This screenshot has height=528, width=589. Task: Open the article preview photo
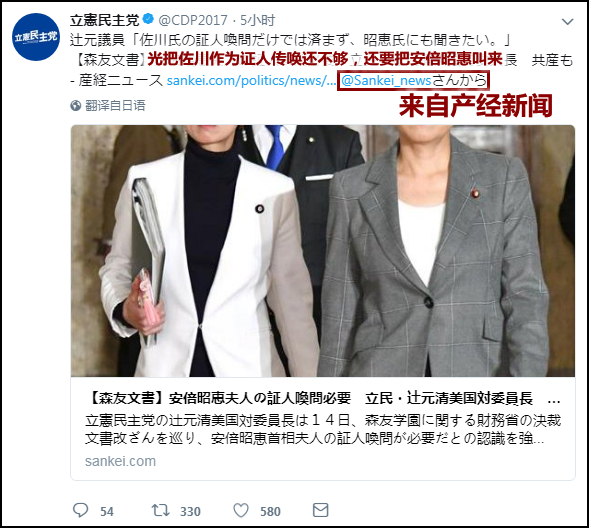323,251
